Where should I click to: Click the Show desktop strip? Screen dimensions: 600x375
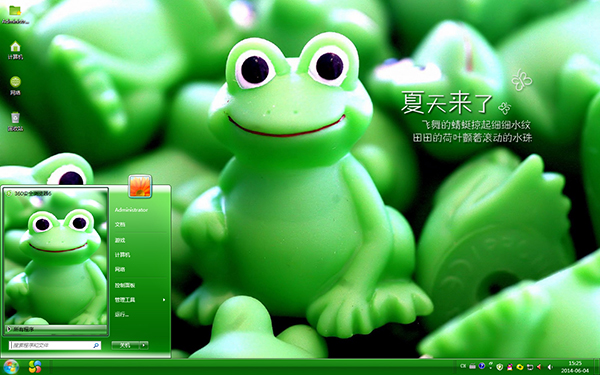pyautogui.click(x=597, y=367)
